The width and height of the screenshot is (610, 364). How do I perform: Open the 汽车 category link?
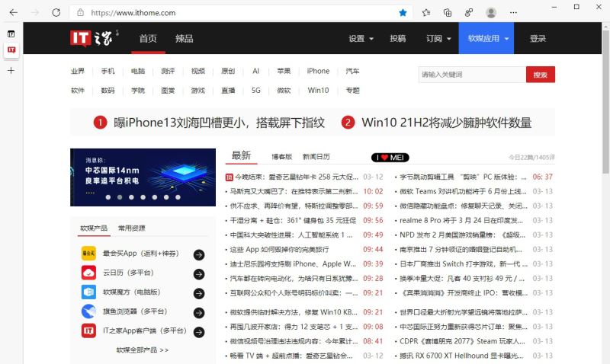(352, 71)
